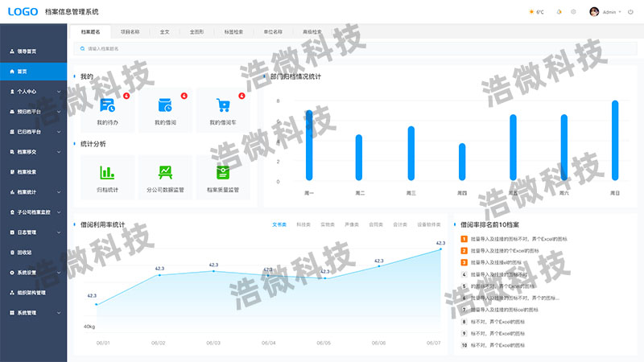Expand the 系统管理 chevron
The image size is (644, 362).
[x=59, y=313]
